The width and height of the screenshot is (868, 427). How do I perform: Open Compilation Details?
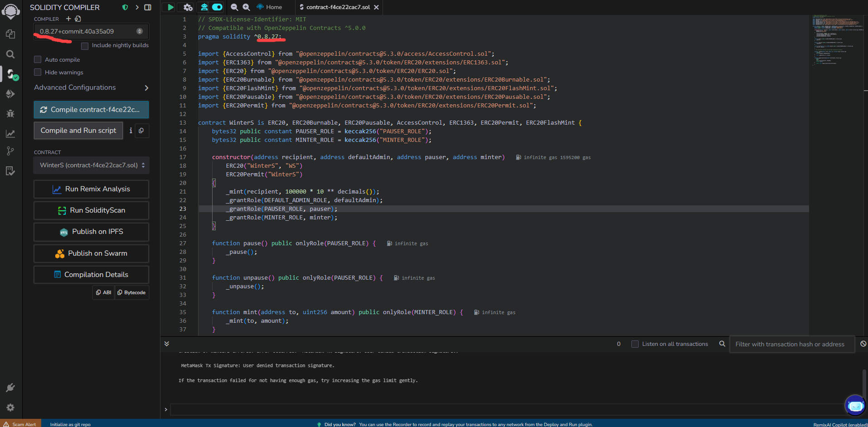click(x=91, y=275)
